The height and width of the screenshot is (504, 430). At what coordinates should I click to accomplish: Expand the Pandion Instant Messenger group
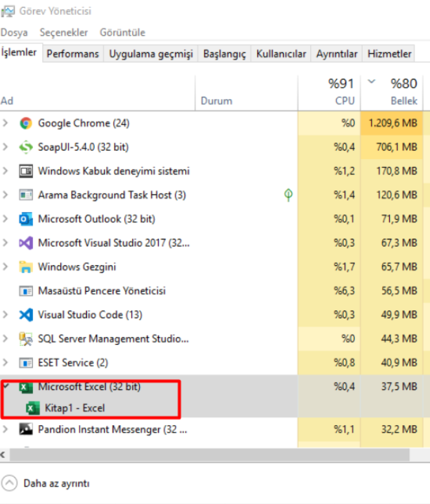coord(5,429)
